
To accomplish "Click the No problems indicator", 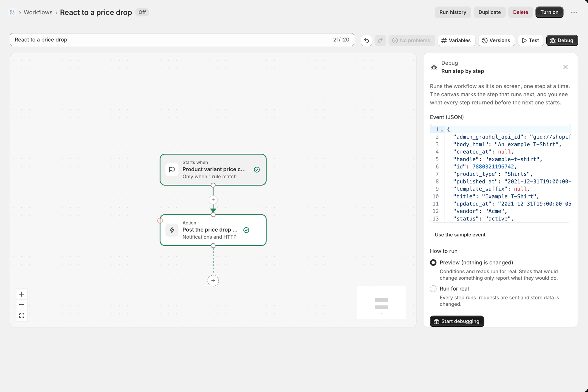I will 411,40.
